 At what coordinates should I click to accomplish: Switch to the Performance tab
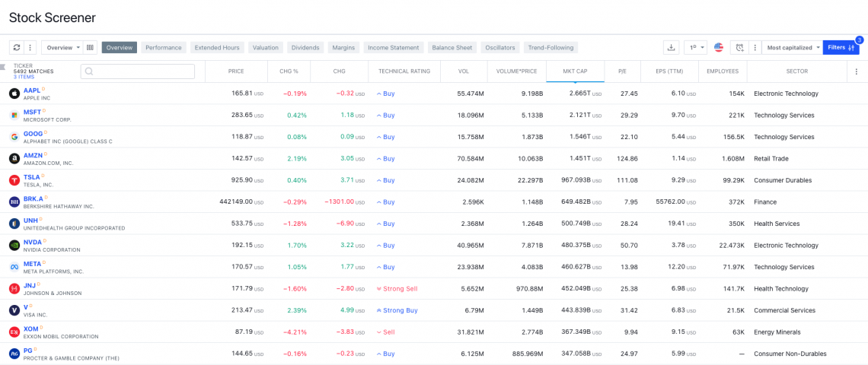164,47
